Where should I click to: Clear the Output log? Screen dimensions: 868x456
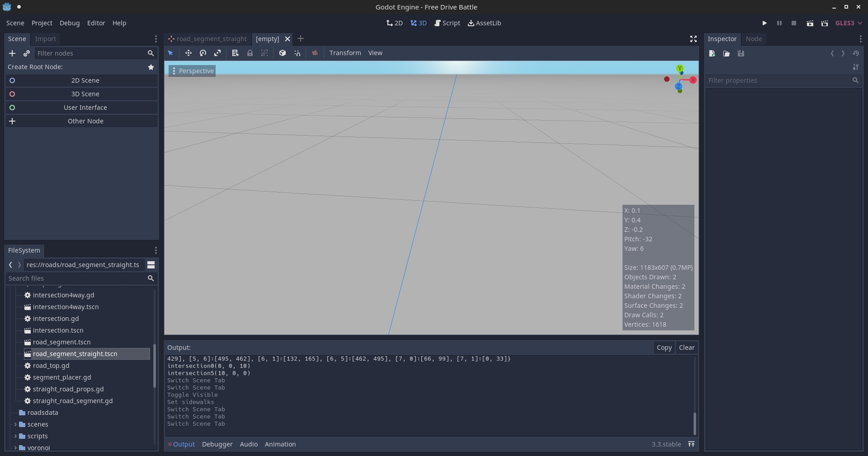[686, 348]
